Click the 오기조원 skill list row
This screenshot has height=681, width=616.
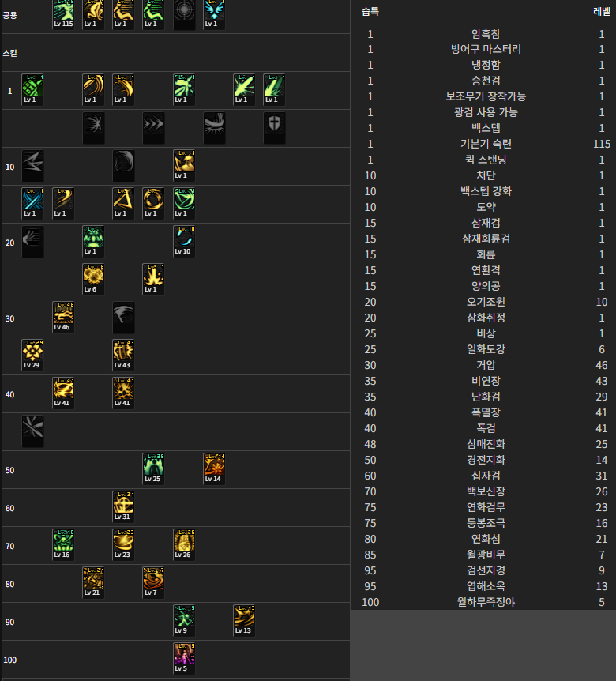click(486, 302)
